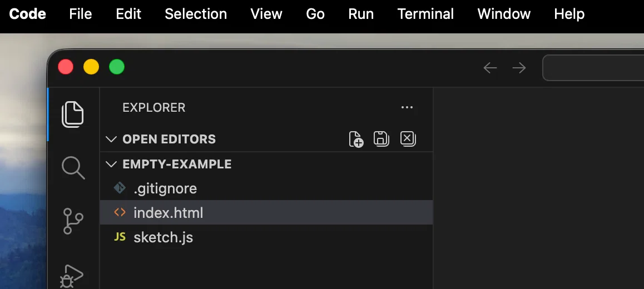This screenshot has height=289, width=644.
Task: Open the Source Control view icon
Action: [73, 221]
